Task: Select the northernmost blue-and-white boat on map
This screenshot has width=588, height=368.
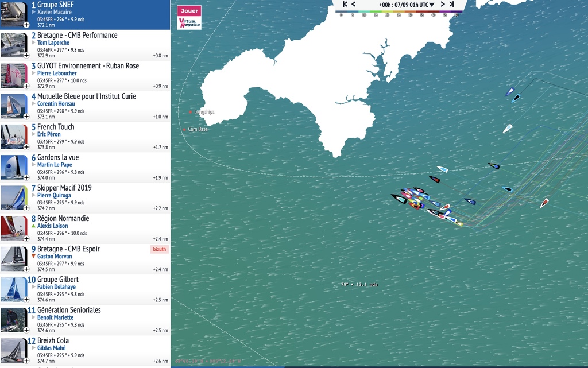Action: [x=510, y=91]
